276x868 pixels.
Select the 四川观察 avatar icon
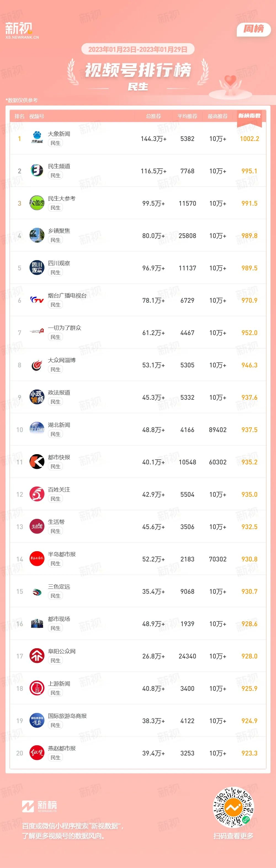(37, 268)
